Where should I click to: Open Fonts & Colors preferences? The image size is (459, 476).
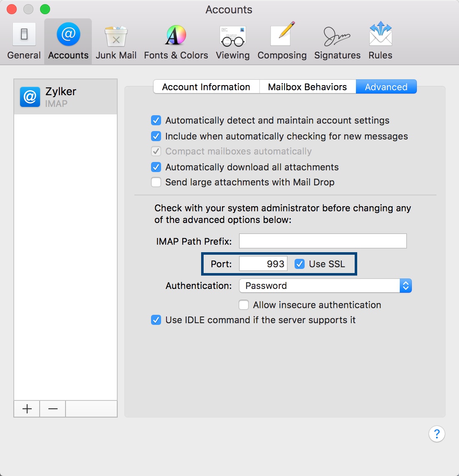tap(176, 40)
